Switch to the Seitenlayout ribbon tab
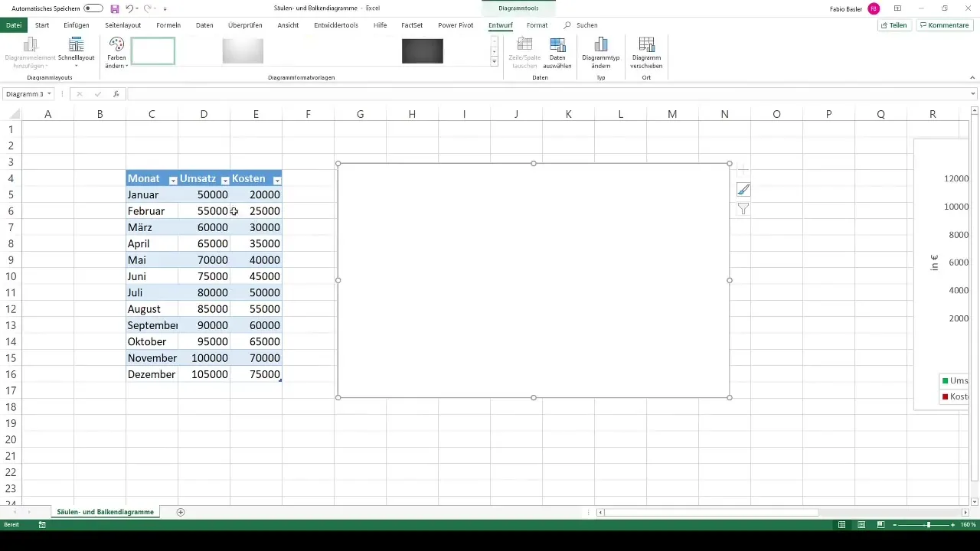The width and height of the screenshot is (980, 551). point(122,25)
